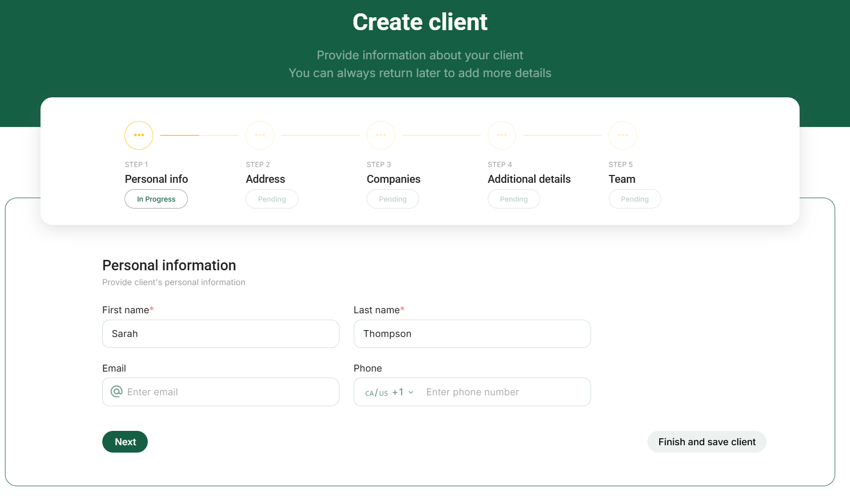Click the Pending badge under Companies
This screenshot has height=504, width=850.
point(393,199)
